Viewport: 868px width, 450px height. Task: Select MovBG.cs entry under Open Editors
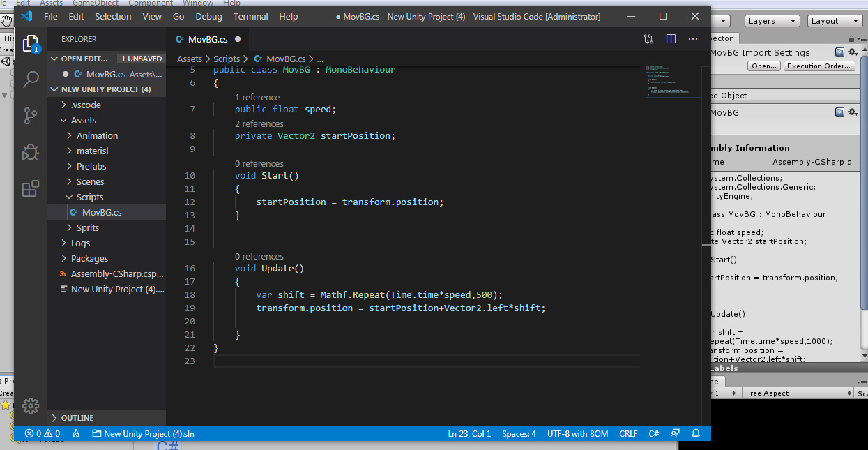[107, 74]
